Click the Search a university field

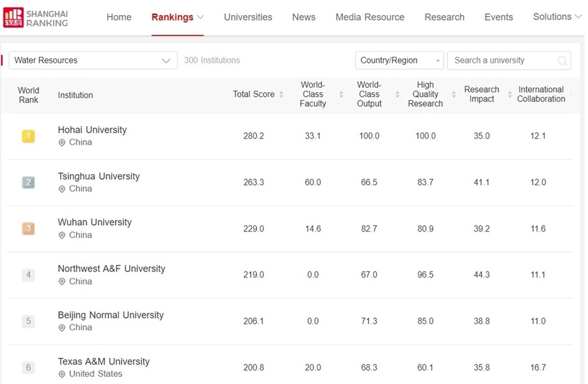(x=500, y=60)
